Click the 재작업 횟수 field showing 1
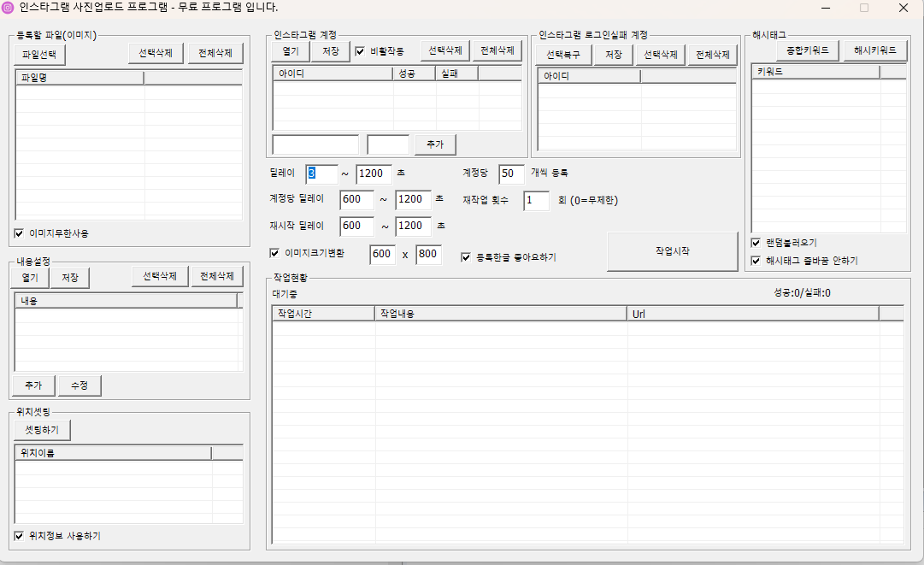 (536, 200)
